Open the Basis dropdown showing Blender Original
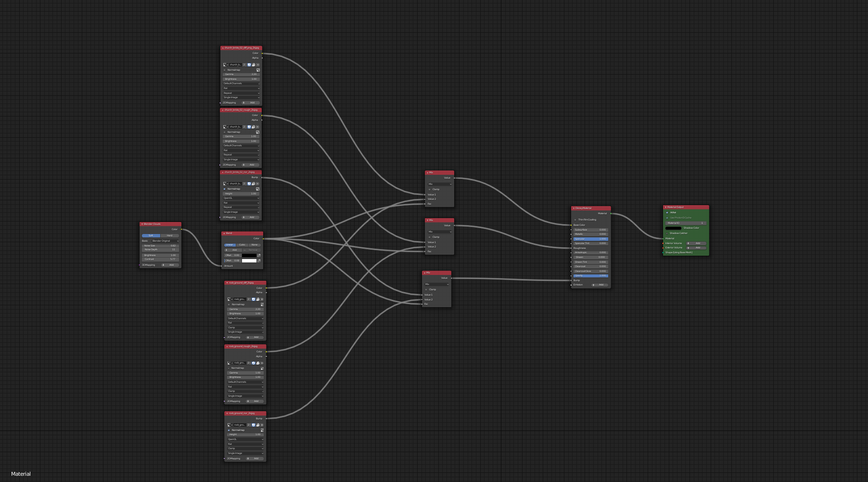Viewport: 868px width, 482px height. (x=165, y=241)
